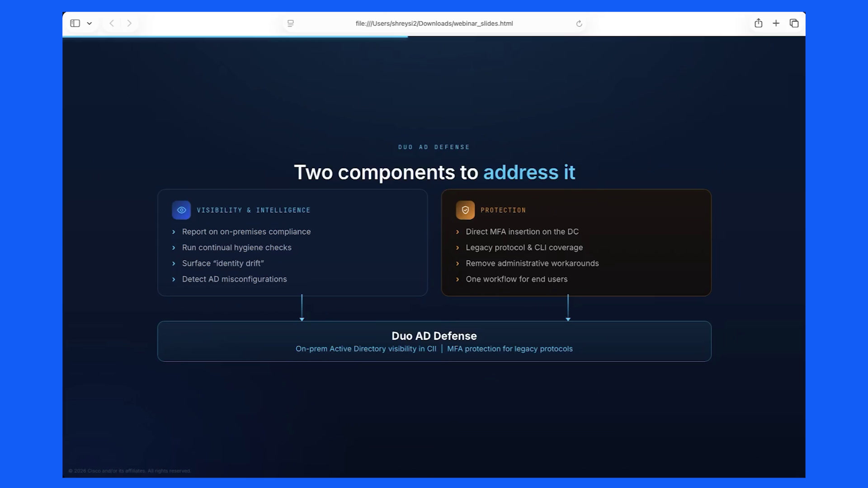
Task: Open the Share icon in toolbar
Action: (759, 23)
